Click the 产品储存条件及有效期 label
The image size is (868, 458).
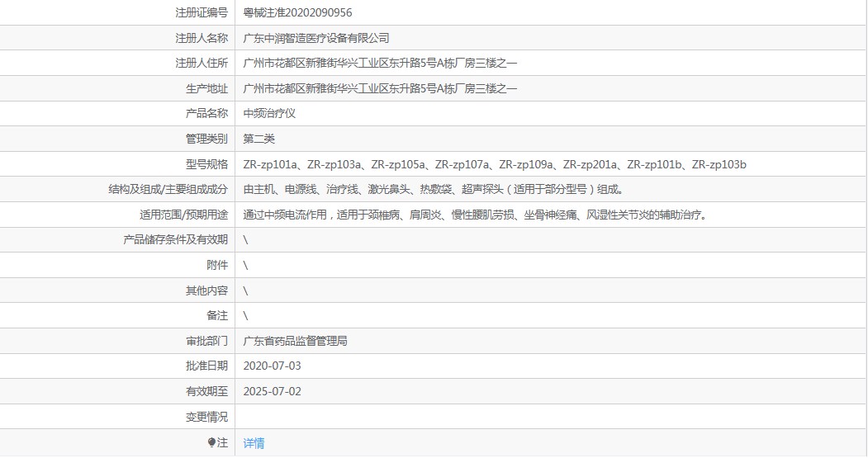(x=175, y=239)
